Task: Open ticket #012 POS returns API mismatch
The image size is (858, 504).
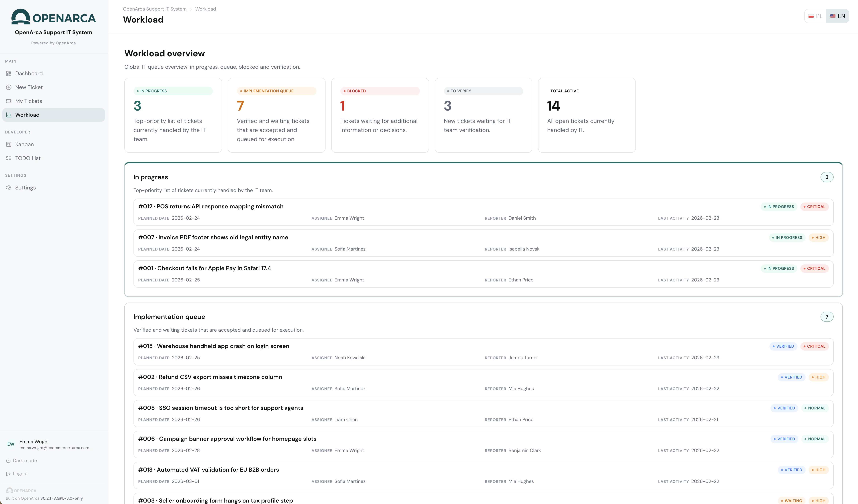Action: click(x=210, y=206)
